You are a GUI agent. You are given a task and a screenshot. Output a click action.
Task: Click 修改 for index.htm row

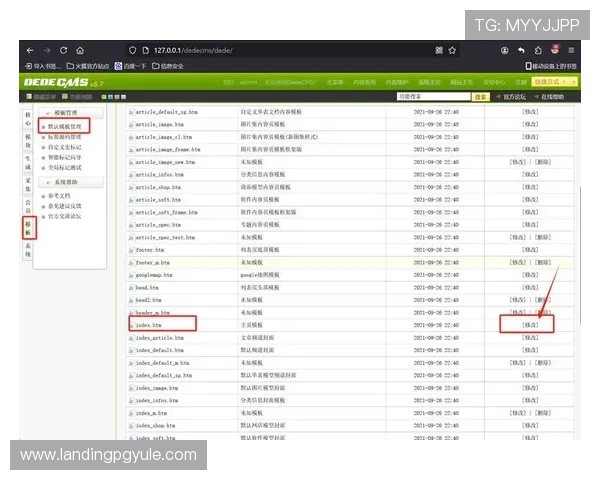coord(528,325)
